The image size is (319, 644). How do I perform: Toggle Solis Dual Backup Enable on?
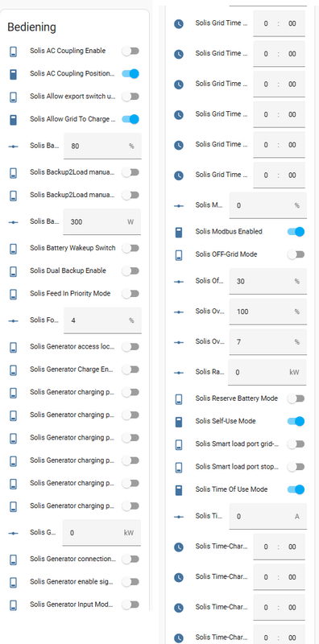point(130,271)
